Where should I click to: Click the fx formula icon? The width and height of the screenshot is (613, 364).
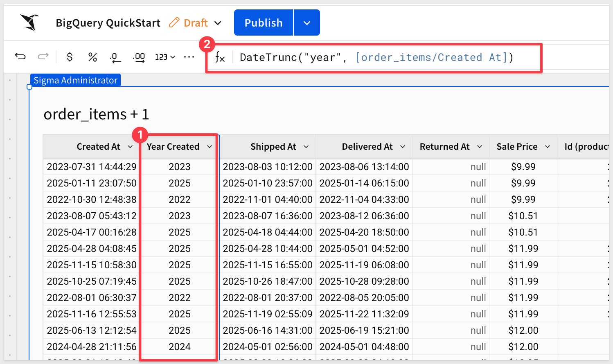(x=220, y=58)
